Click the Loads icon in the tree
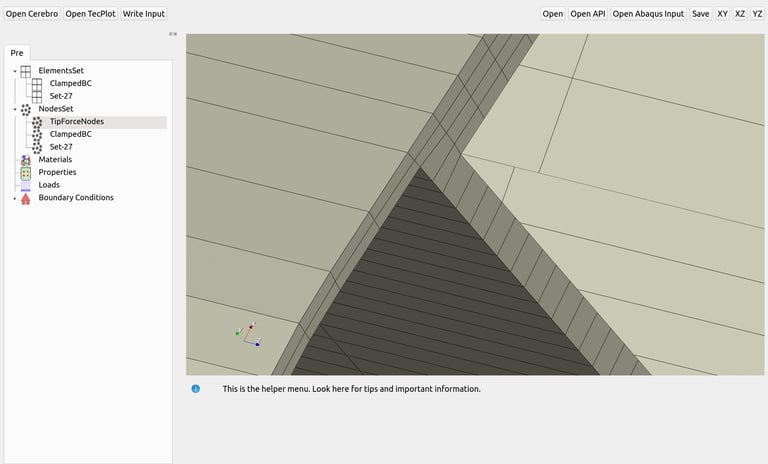This screenshot has width=768, height=464. [25, 186]
